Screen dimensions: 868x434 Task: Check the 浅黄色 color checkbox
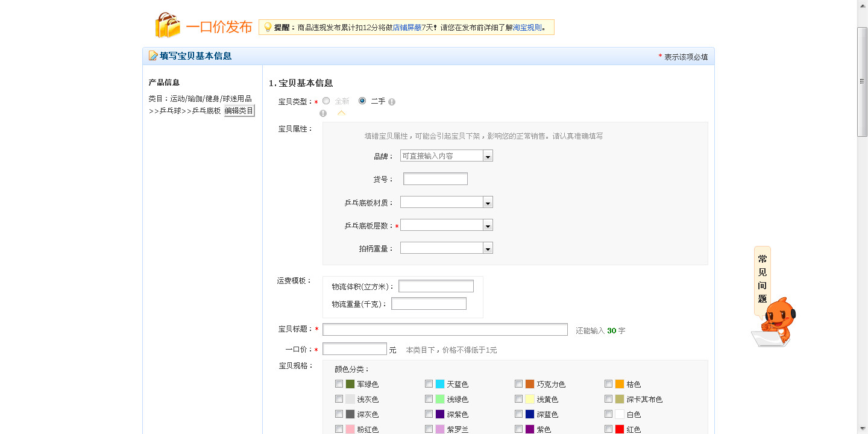[x=518, y=399]
